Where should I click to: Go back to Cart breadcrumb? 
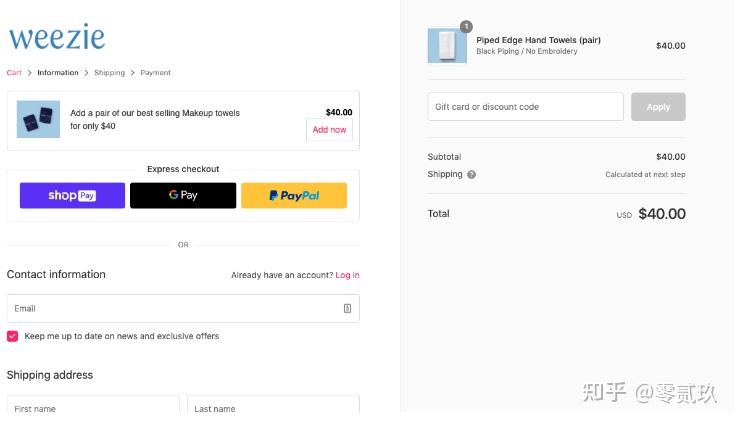click(14, 73)
